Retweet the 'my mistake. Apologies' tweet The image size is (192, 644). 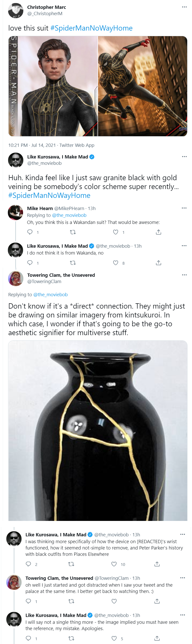pos(71,638)
